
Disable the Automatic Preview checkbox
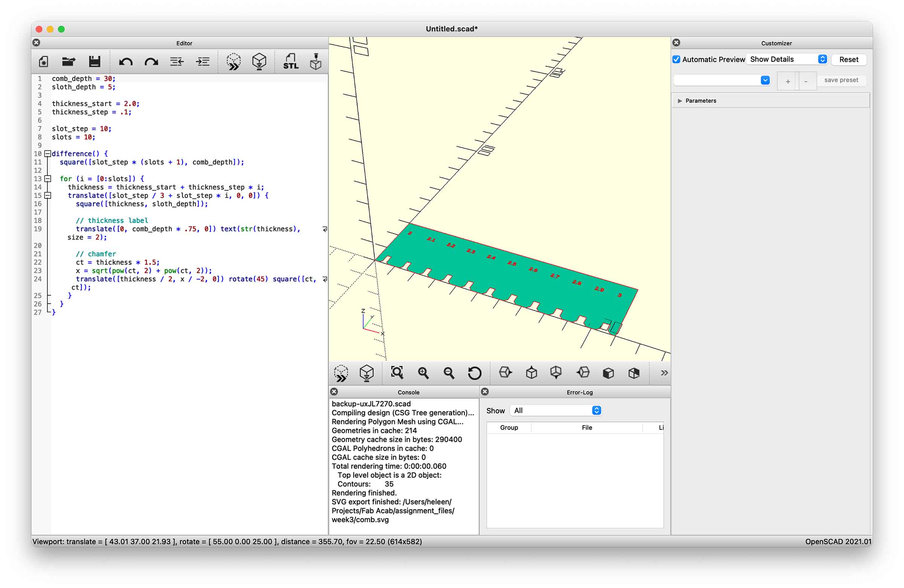676,60
